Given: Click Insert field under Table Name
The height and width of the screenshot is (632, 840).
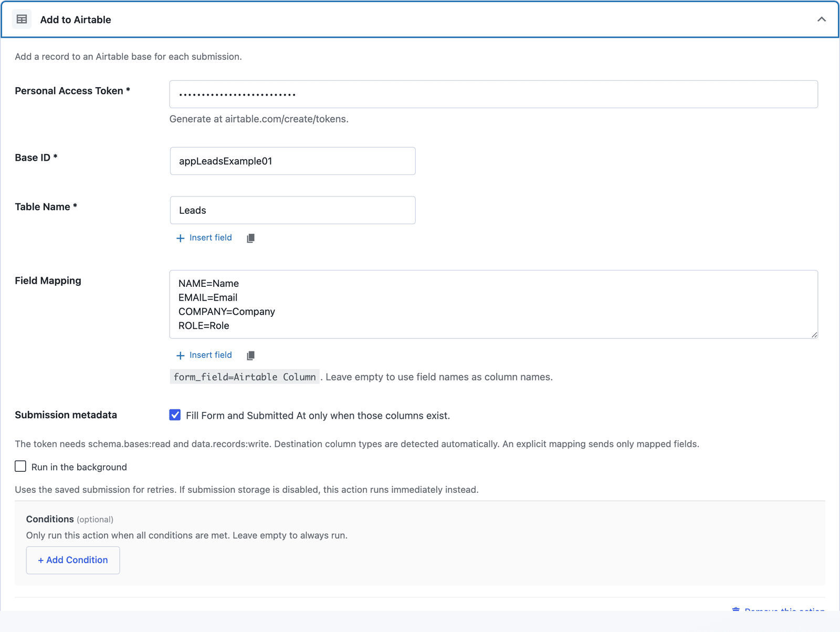Looking at the screenshot, I should [x=204, y=238].
